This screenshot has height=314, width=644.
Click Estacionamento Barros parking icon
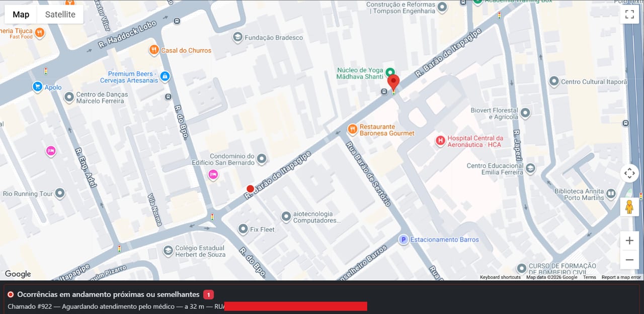(403, 240)
